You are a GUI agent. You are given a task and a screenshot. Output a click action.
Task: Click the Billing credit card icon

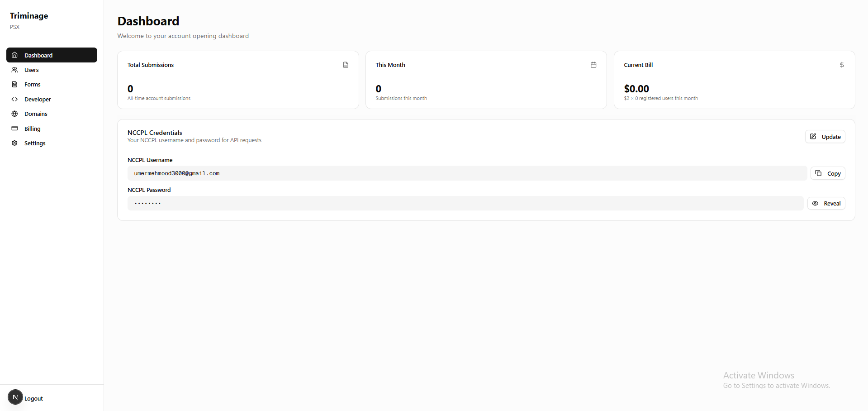point(14,128)
